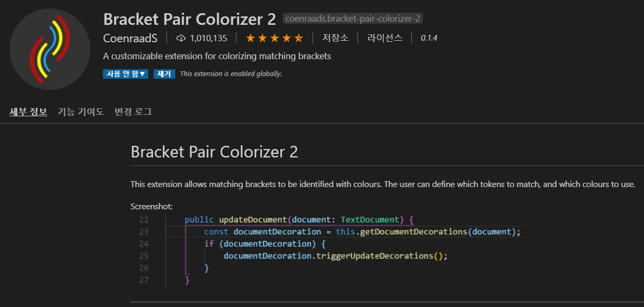
Task: Open the disable options dropdown arrow
Action: click(x=144, y=73)
